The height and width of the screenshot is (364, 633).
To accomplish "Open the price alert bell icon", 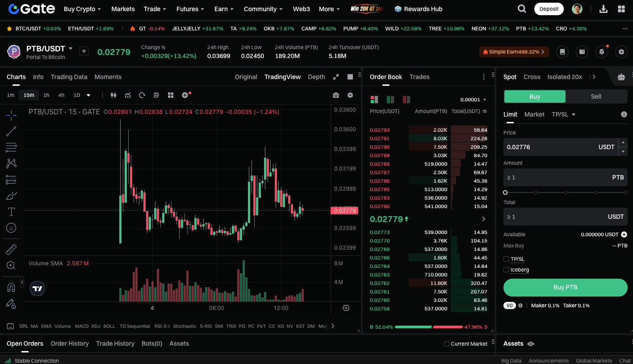I will 602,52.
